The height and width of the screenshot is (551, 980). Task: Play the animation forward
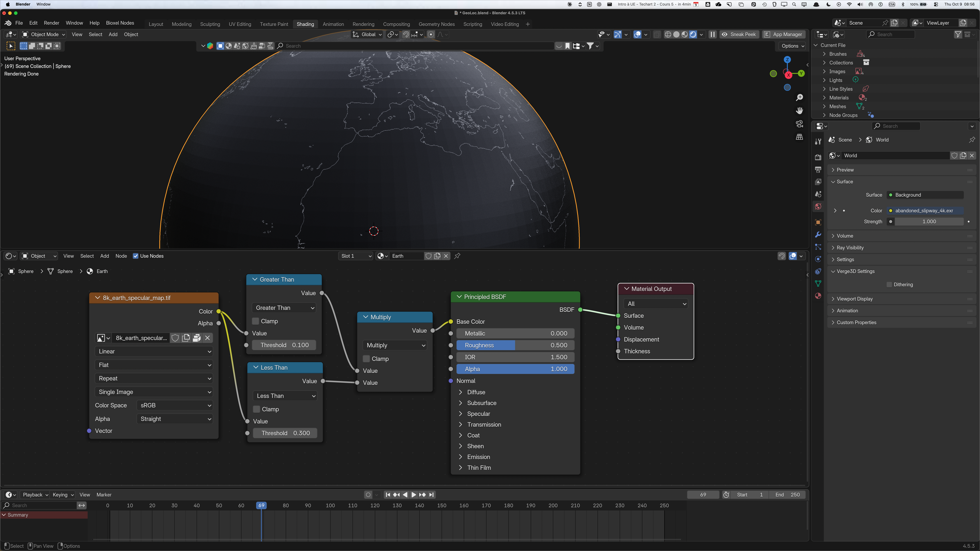click(x=414, y=495)
